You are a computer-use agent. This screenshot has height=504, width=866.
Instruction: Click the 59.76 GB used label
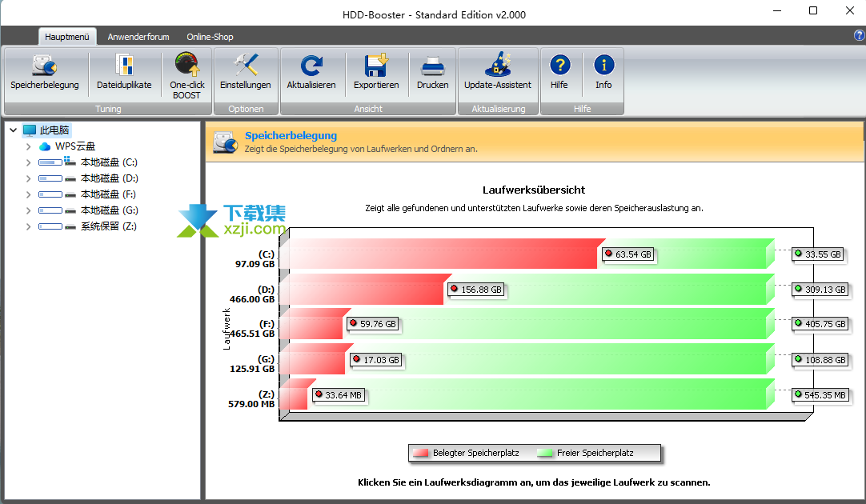coord(373,324)
